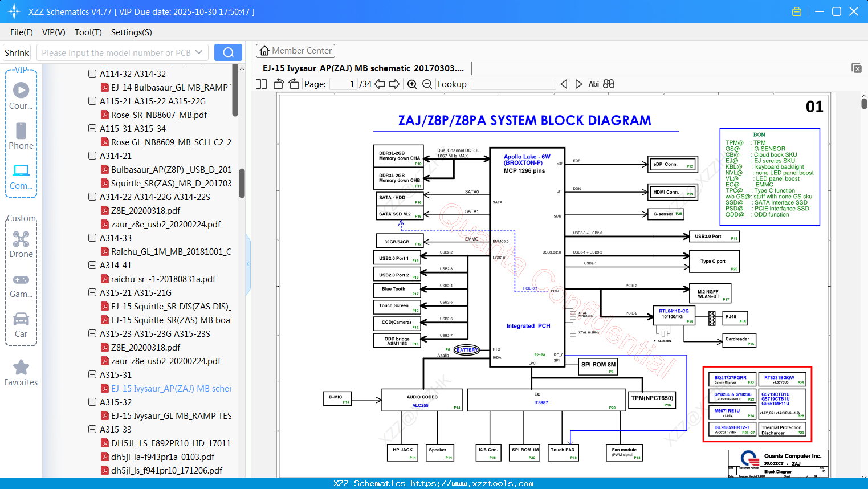This screenshot has height=489, width=868.
Task: Toggle the two-page side panel layout icon
Action: [262, 84]
